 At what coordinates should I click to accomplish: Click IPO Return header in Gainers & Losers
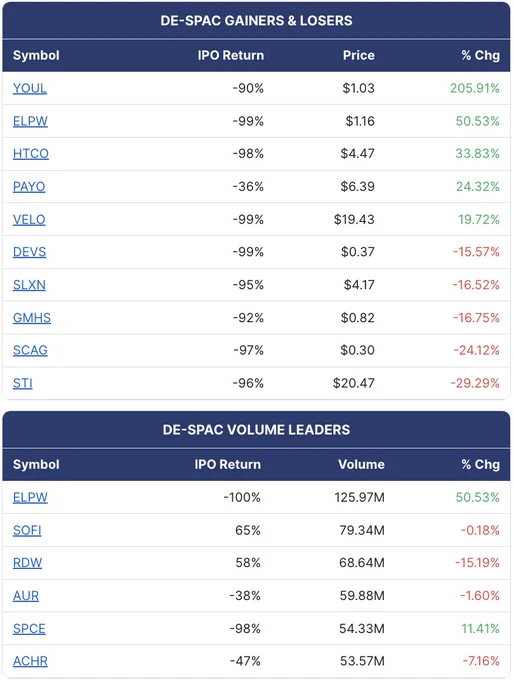[231, 56]
